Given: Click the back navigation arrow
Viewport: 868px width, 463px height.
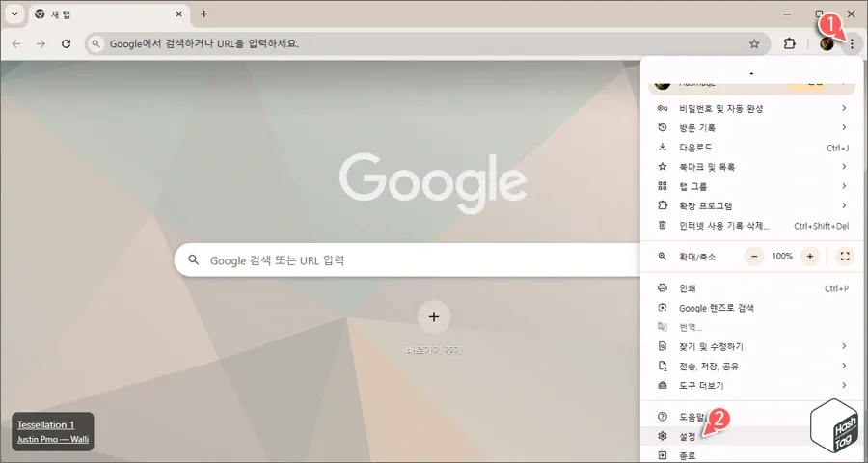Looking at the screenshot, I should point(16,43).
